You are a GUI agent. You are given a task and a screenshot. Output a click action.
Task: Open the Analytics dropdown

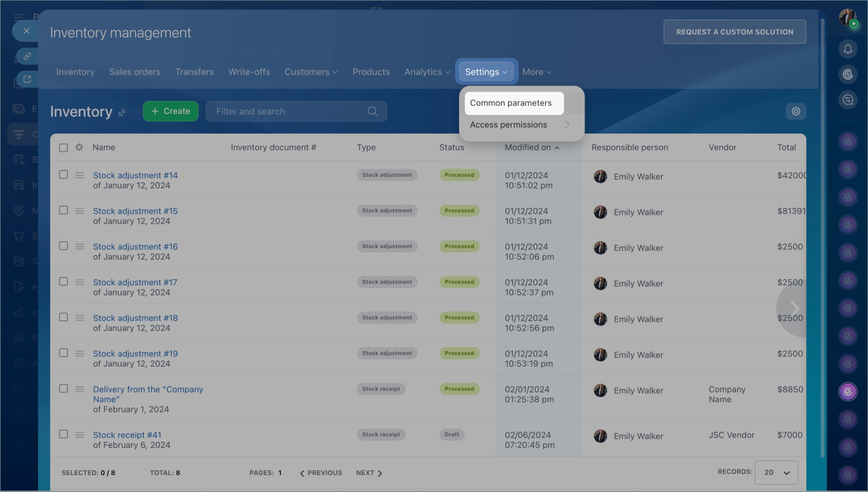pyautogui.click(x=427, y=72)
